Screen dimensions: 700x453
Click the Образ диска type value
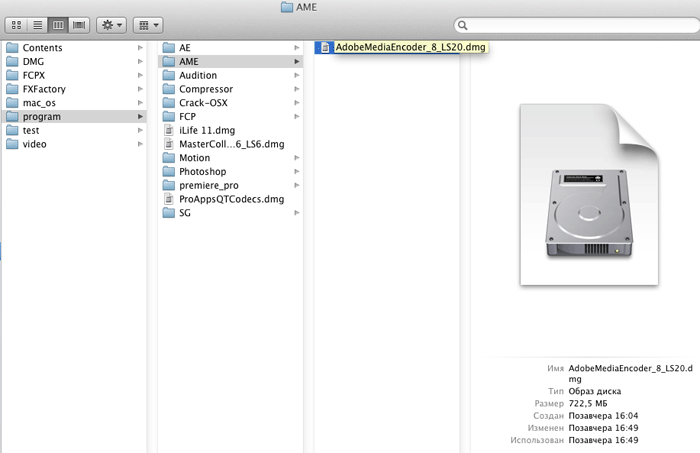[x=595, y=391]
